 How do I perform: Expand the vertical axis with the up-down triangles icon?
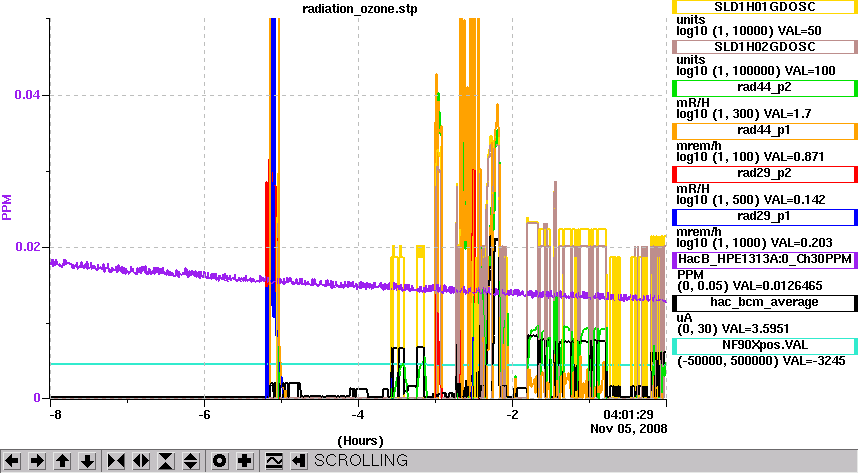click(191, 461)
